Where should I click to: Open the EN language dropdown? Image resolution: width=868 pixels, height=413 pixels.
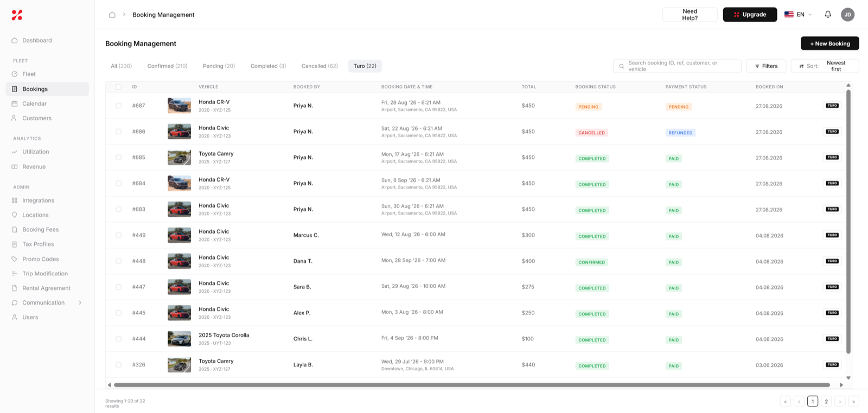click(x=798, y=15)
